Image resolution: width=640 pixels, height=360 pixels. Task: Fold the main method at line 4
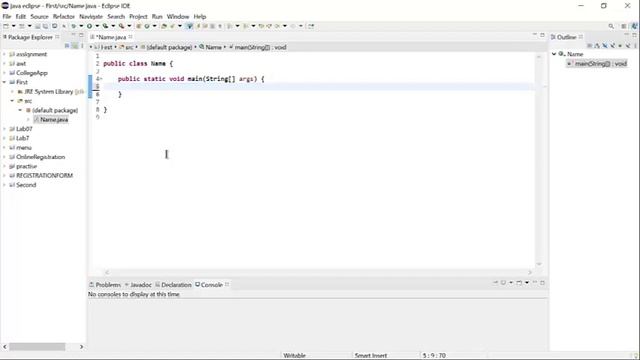pyautogui.click(x=101, y=79)
